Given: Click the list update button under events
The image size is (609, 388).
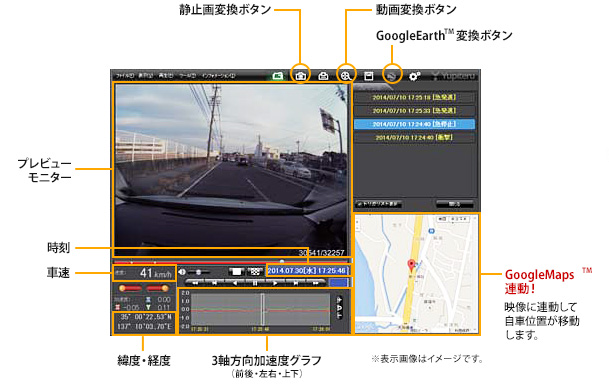Looking at the screenshot, I should click(378, 204).
